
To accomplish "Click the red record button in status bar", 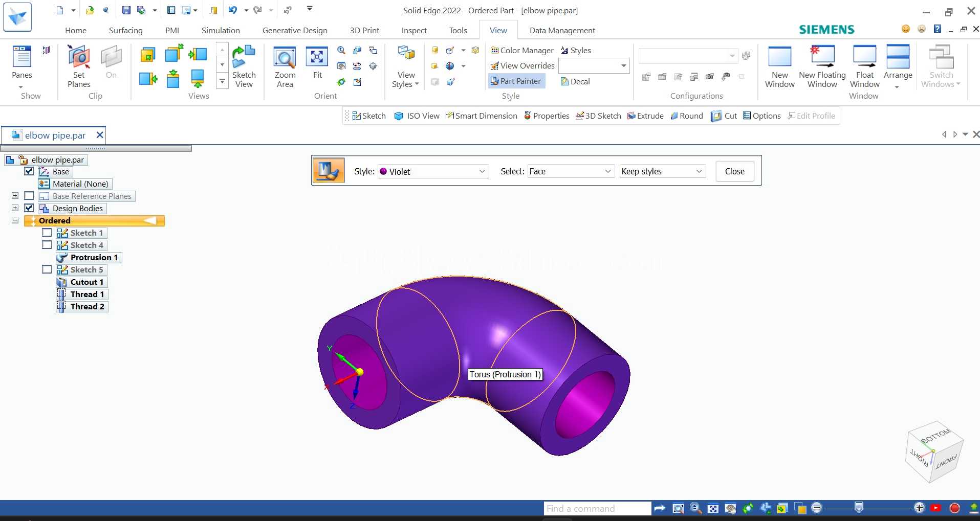I will coord(954,508).
